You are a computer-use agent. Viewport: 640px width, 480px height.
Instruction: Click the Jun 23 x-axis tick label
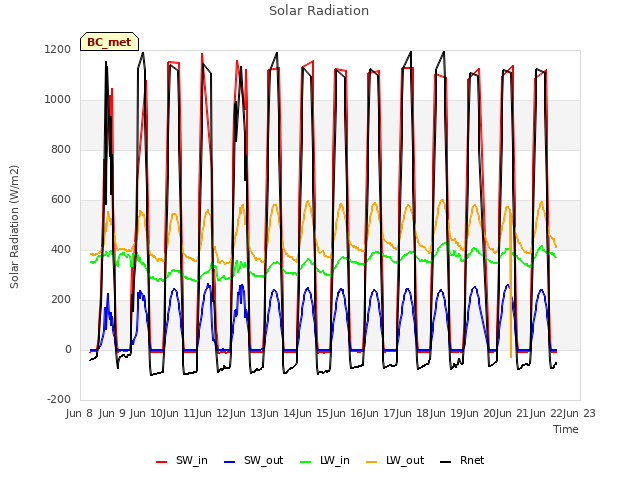(582, 413)
